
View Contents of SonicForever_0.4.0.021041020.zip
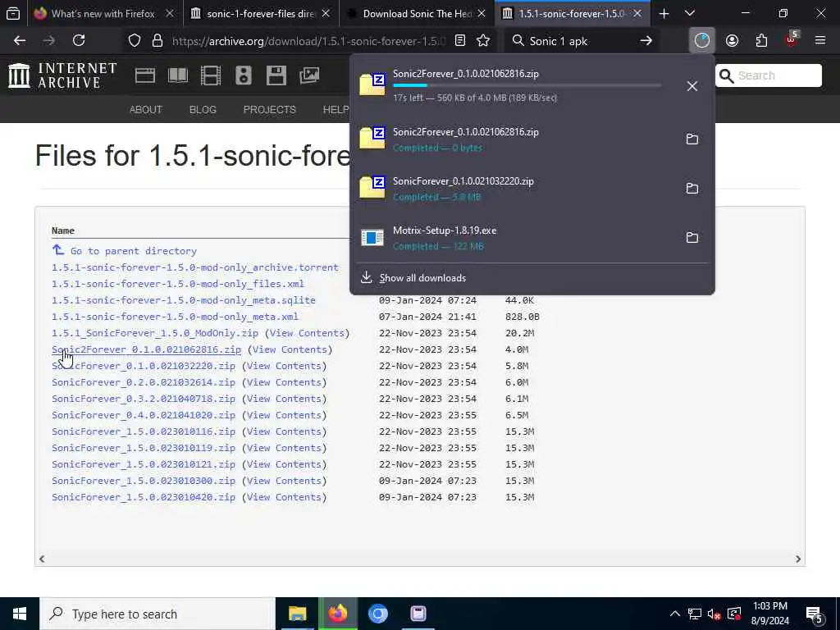(285, 415)
